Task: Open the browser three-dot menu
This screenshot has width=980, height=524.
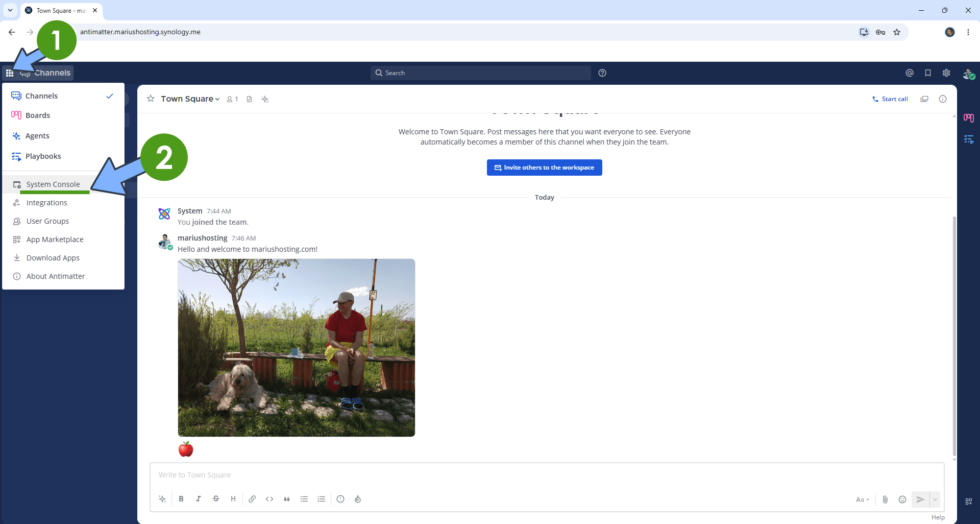Action: click(968, 32)
